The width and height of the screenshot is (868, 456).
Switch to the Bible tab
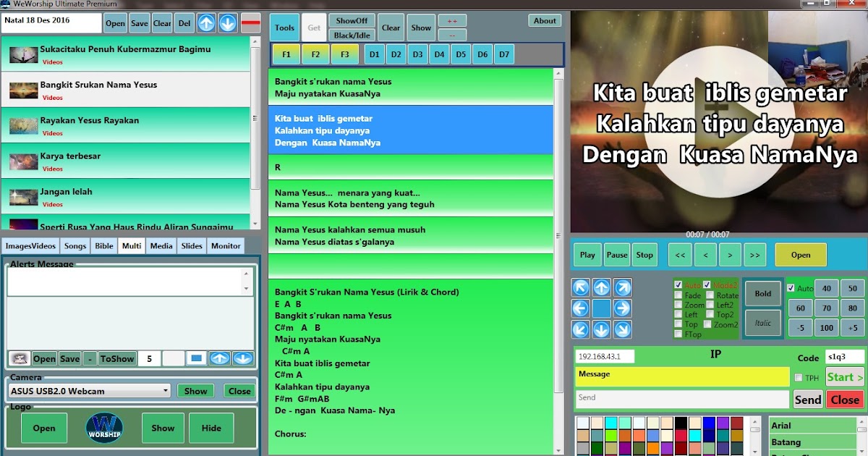tap(103, 246)
